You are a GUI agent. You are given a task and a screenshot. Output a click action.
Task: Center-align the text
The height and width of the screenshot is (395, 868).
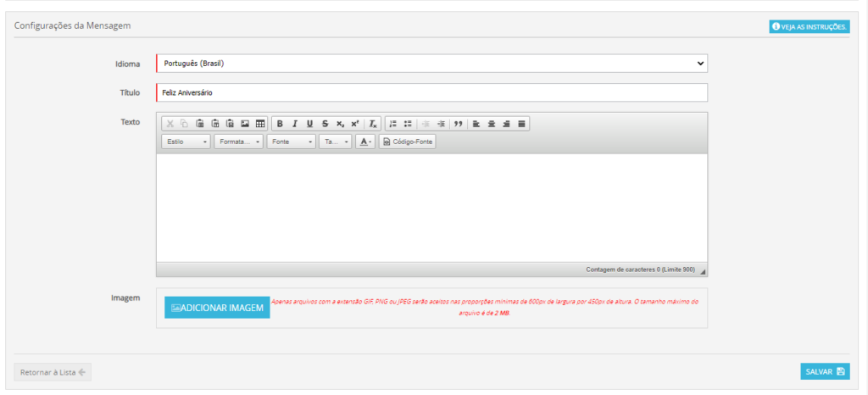coord(492,124)
